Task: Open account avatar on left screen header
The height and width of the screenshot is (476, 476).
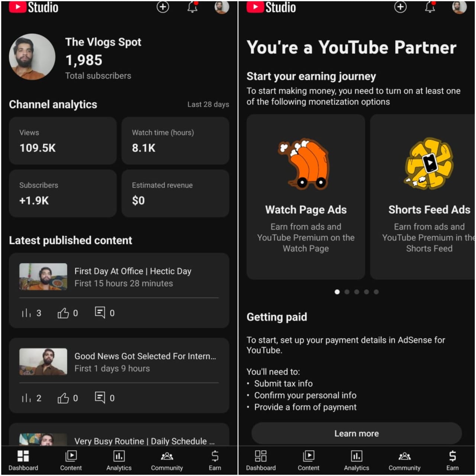Action: click(222, 7)
